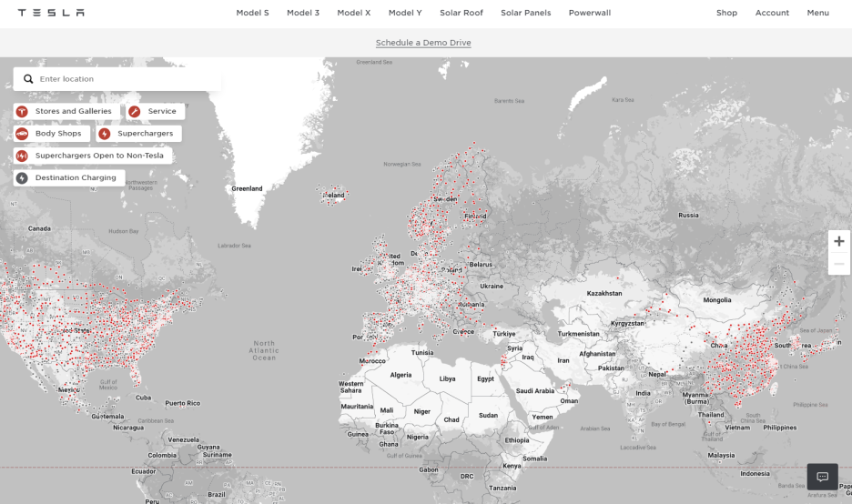Click the gray Destination Charging icon
This screenshot has width=852, height=504.
point(22,178)
